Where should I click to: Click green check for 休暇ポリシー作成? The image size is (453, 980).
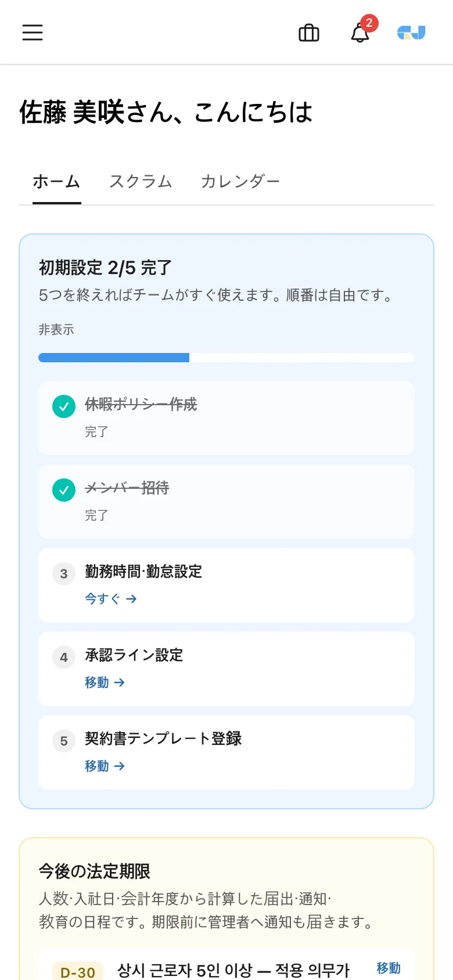[64, 406]
